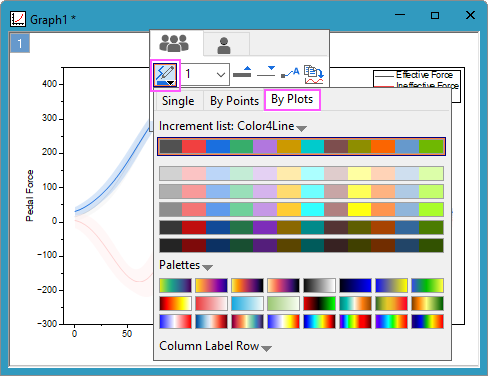
Task: Maximize the Graph1 window
Action: 435,15
